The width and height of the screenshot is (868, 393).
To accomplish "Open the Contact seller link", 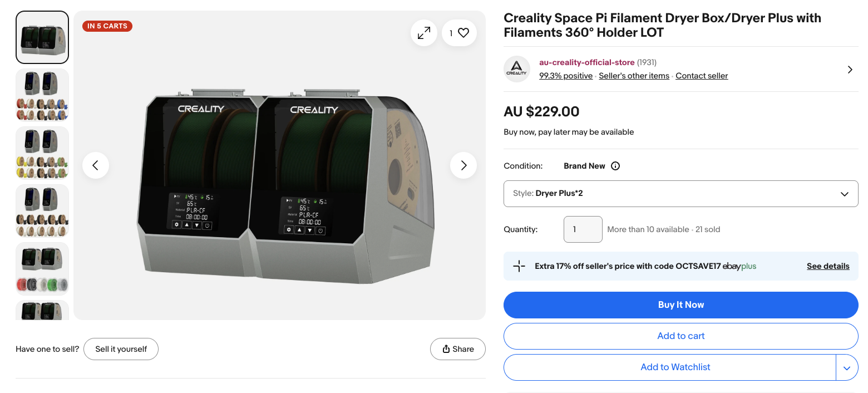I will pyautogui.click(x=701, y=75).
